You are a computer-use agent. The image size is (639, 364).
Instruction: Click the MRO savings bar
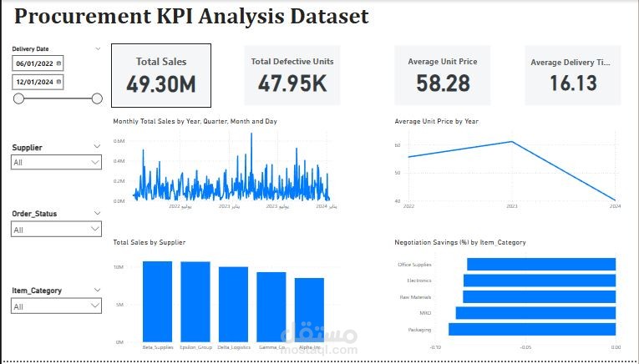[536, 313]
